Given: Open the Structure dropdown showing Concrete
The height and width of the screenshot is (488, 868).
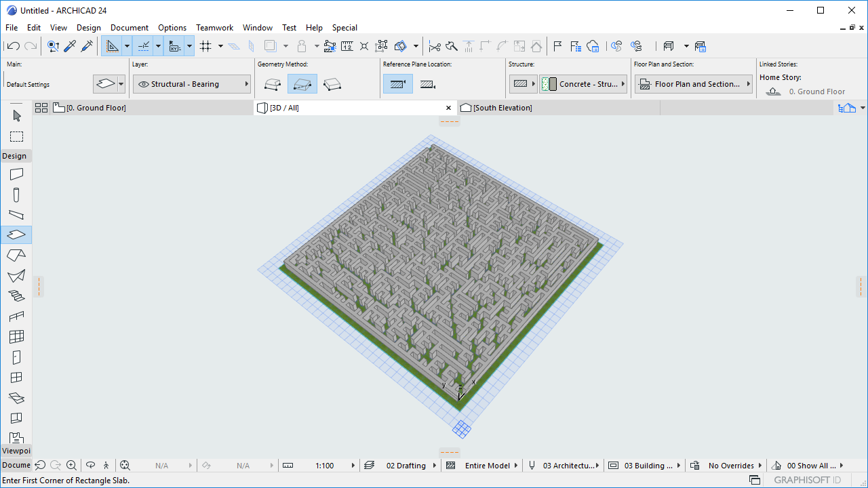Looking at the screenshot, I should [x=583, y=83].
